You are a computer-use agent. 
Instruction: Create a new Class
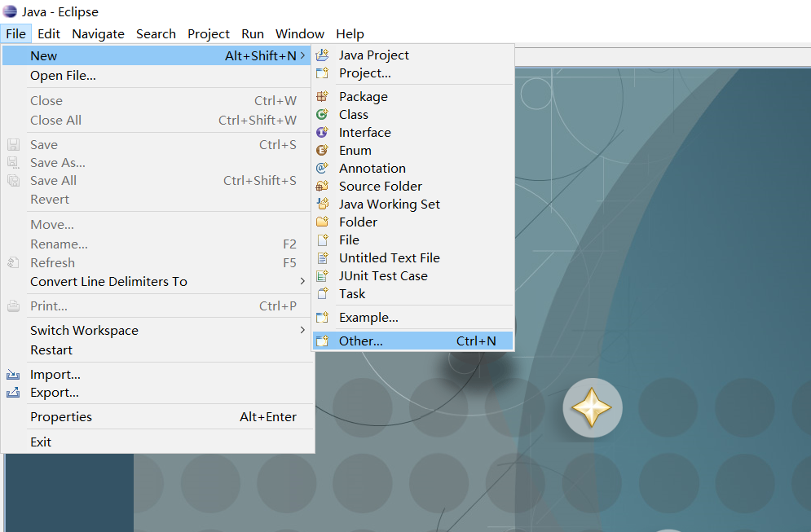click(412, 114)
